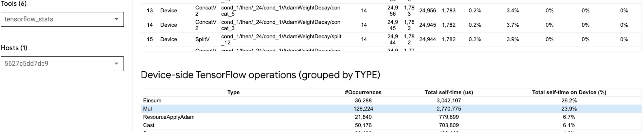Click the Tools (6) label

click(x=14, y=4)
